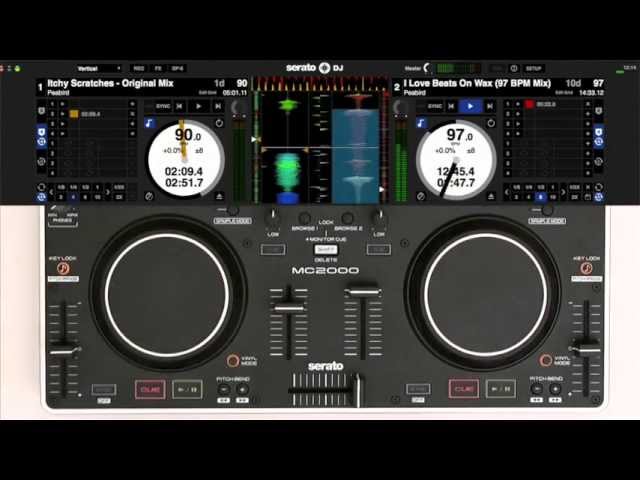Toggle key lock icon on deck 2
The height and width of the screenshot is (480, 640).
(421, 123)
